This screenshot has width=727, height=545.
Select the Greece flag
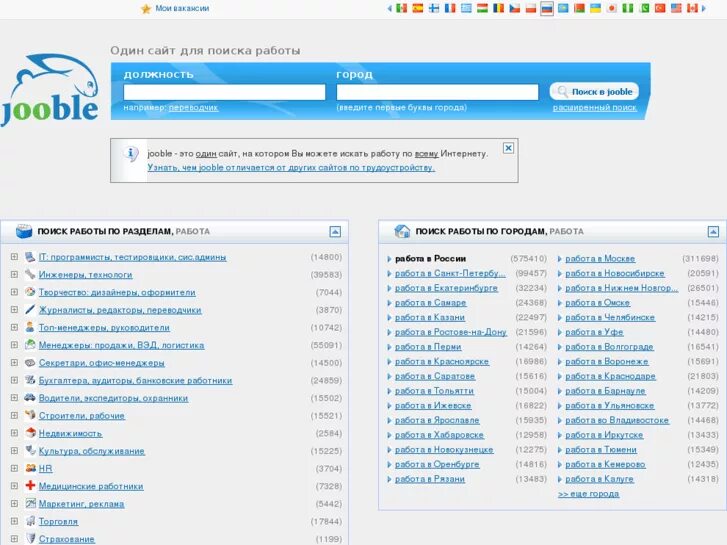[x=466, y=8]
